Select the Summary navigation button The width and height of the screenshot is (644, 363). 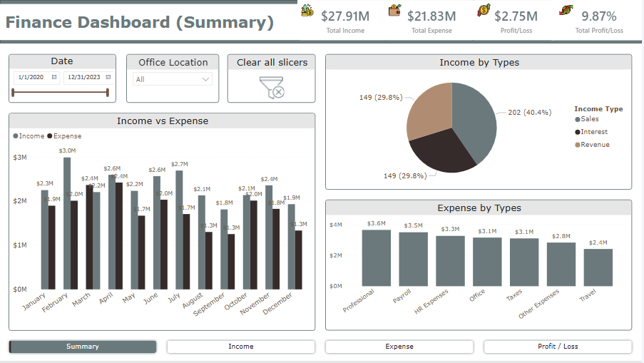83,347
